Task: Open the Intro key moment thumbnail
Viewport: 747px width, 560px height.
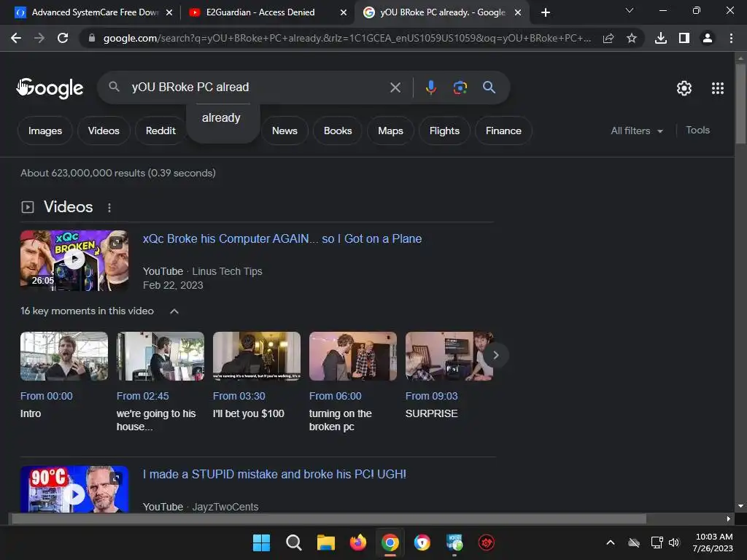Action: pos(64,356)
